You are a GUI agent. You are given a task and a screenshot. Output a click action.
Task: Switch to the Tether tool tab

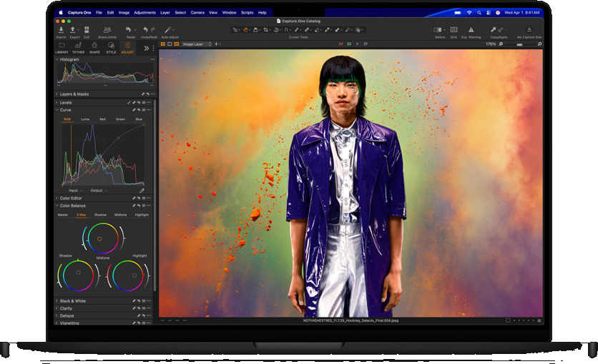point(78,48)
